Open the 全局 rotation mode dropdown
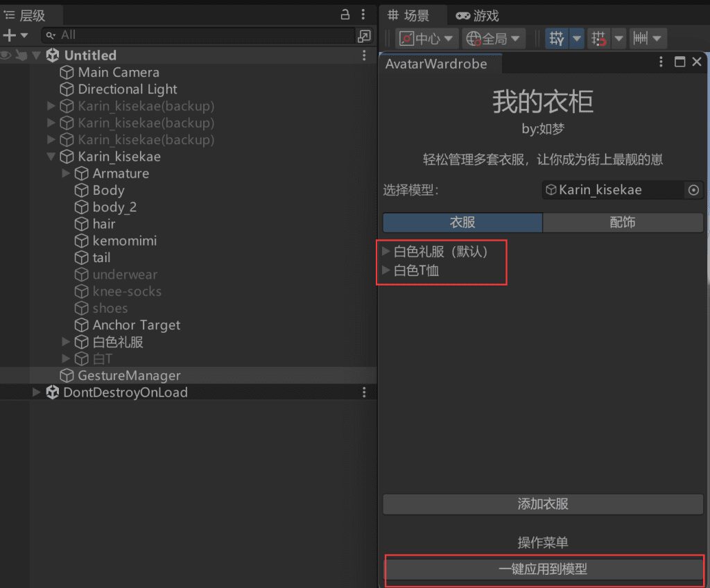 coord(494,39)
